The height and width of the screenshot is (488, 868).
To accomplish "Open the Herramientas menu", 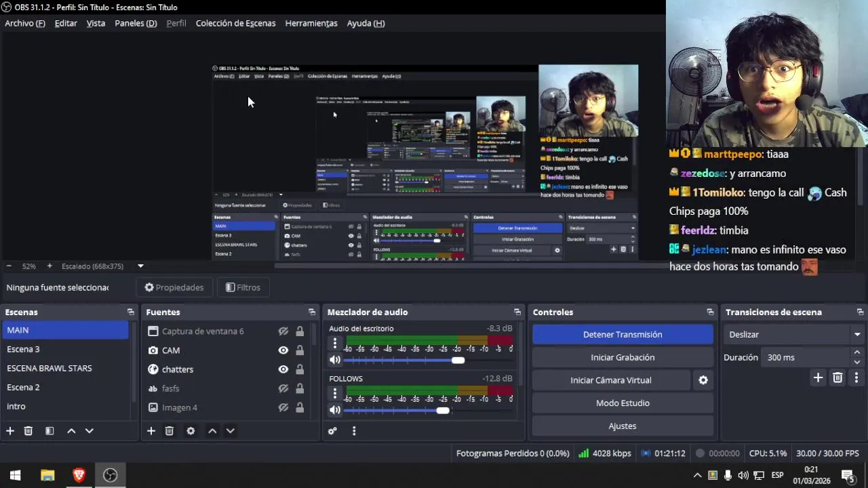I will tap(311, 23).
